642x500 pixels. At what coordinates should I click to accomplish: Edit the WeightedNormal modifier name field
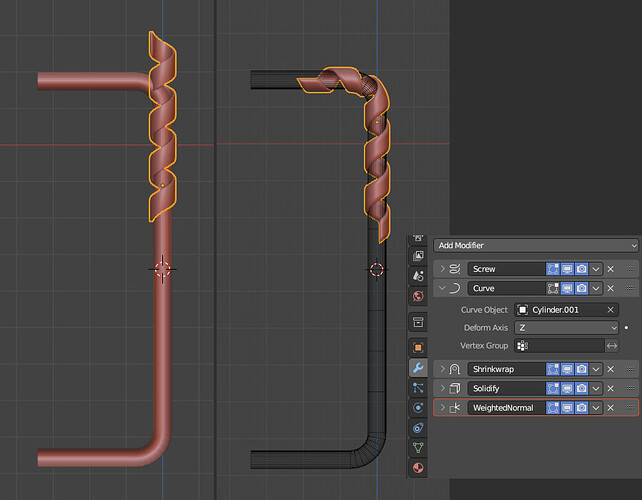[506, 408]
